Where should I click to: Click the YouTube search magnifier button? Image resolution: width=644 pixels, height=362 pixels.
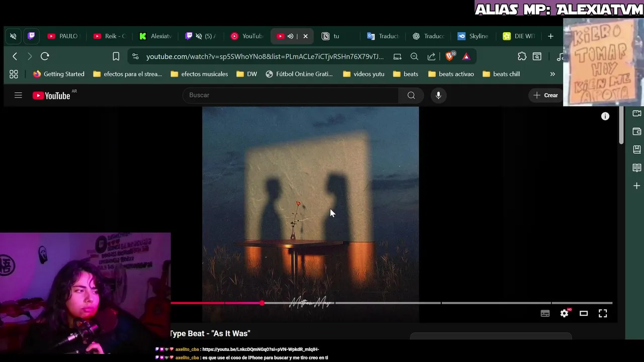(411, 95)
